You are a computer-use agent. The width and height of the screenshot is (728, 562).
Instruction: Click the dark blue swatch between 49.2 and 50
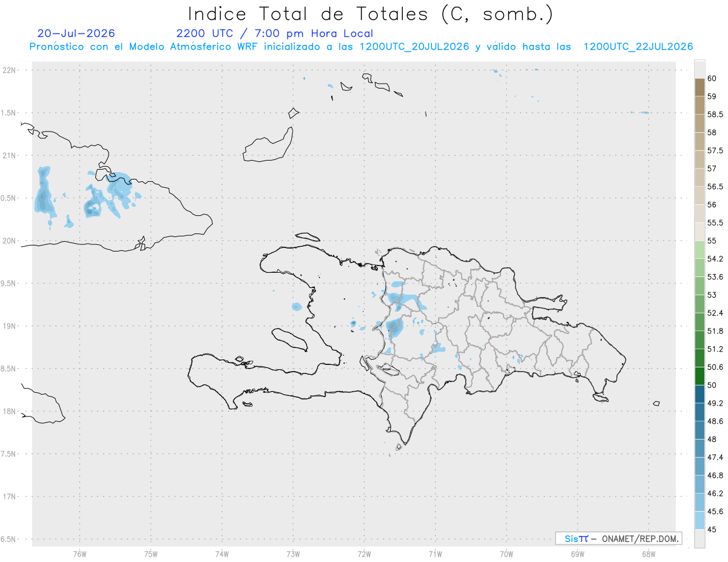click(699, 394)
